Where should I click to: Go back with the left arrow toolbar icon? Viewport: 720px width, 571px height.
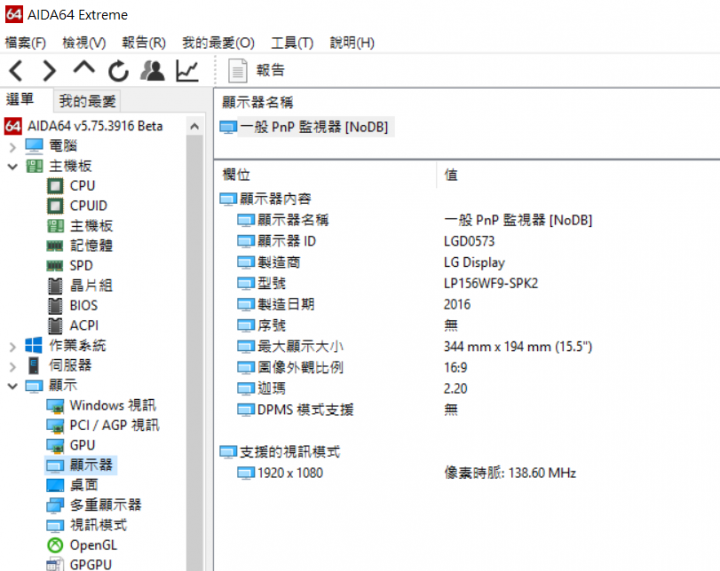16,71
